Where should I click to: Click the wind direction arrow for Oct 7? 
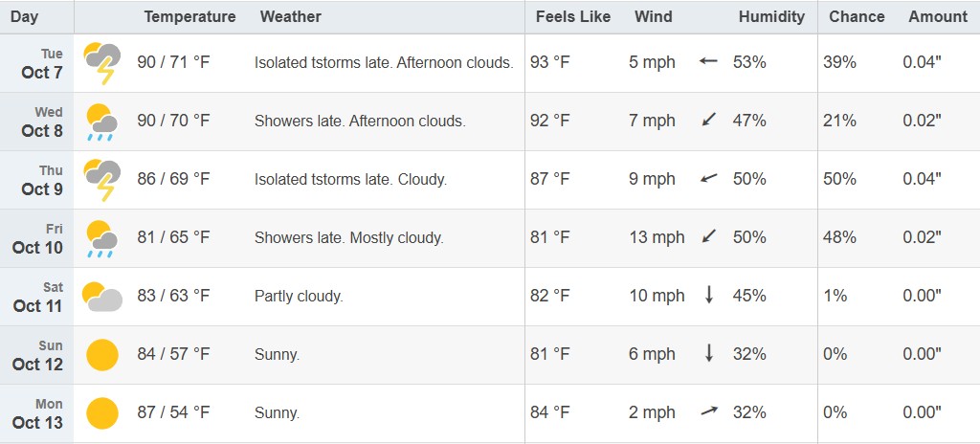[x=708, y=62]
